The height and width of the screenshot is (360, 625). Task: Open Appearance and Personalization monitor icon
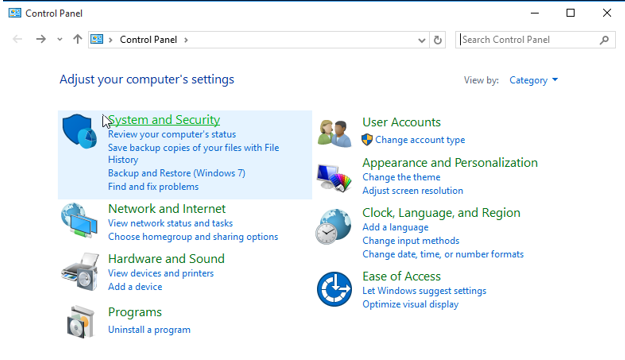334,178
